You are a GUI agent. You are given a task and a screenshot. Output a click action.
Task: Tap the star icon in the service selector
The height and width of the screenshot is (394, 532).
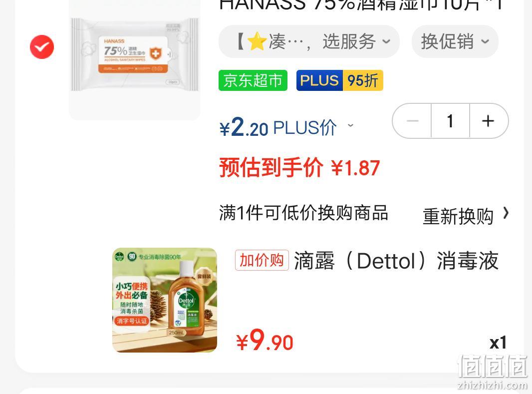point(257,41)
